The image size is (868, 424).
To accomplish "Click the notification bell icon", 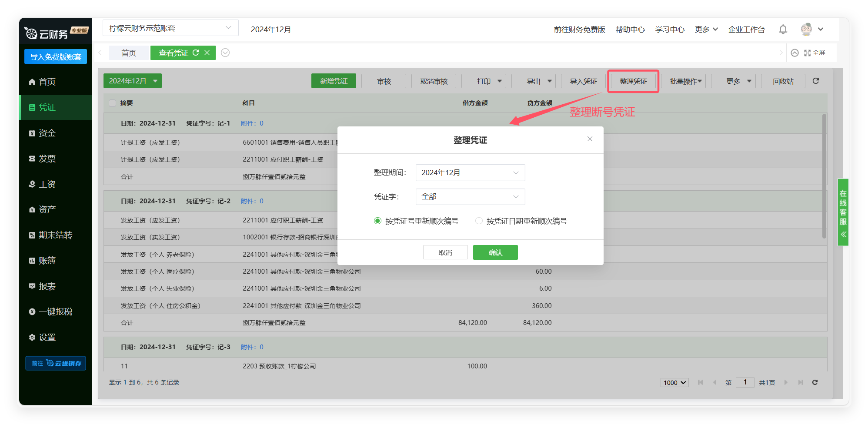I will coord(783,29).
